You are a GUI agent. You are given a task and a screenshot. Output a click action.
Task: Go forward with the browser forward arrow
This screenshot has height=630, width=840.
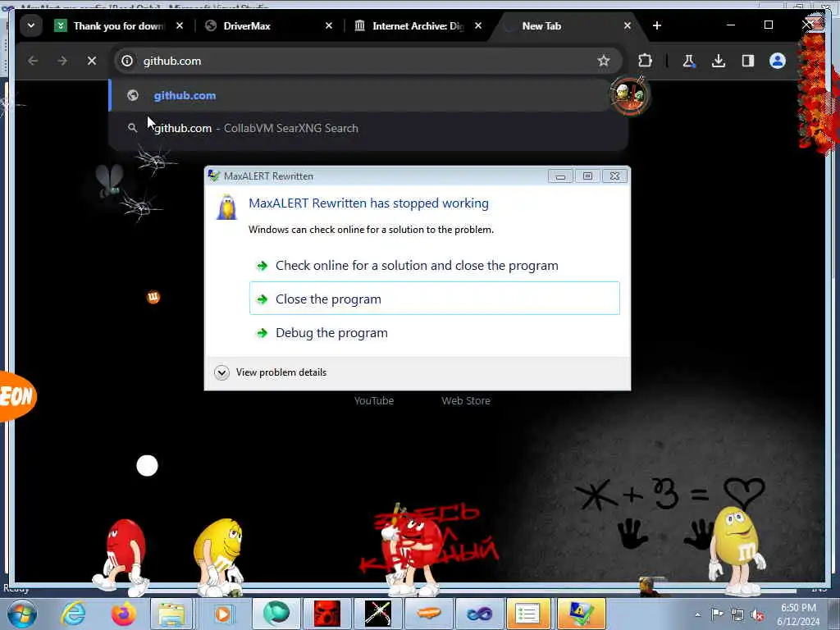[x=62, y=61]
